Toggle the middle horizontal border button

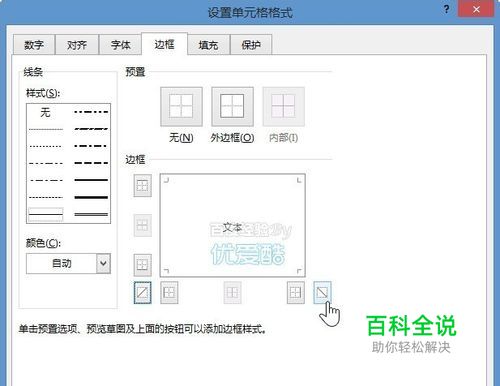pos(142,225)
